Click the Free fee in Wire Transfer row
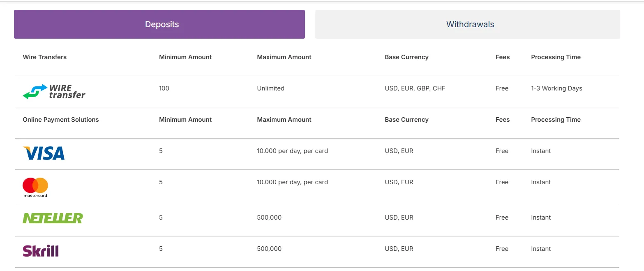644x271 pixels. 502,88
